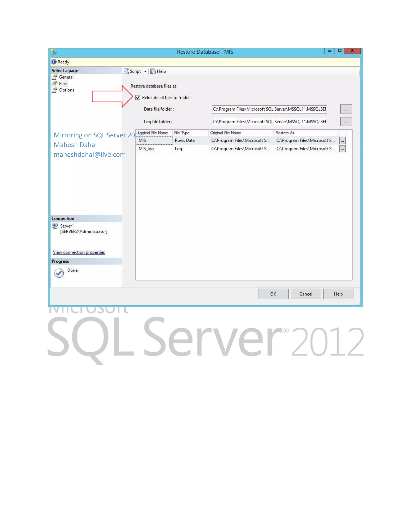The height and width of the screenshot is (532, 411).
Task: Click the Ready information icon
Action: pyautogui.click(x=54, y=62)
